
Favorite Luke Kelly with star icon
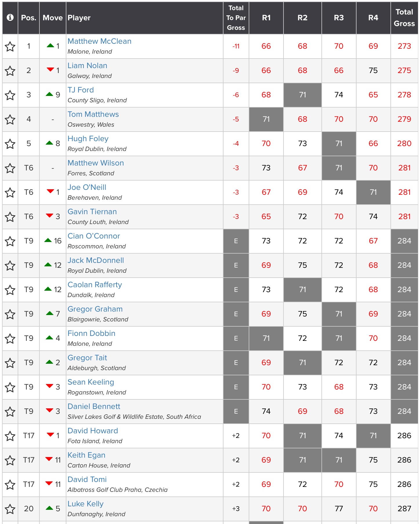click(x=10, y=509)
